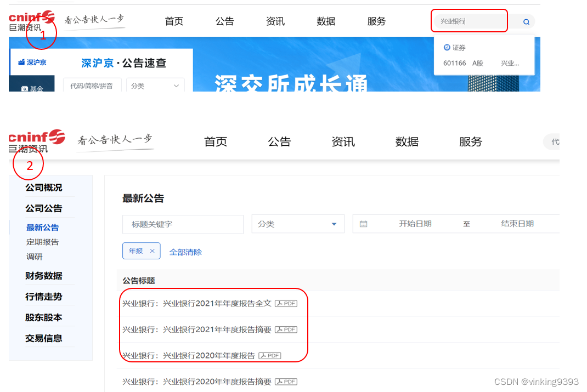Screen dimensions: 587x392
Task: Select 交易信息 in the sidebar
Action: (x=44, y=338)
